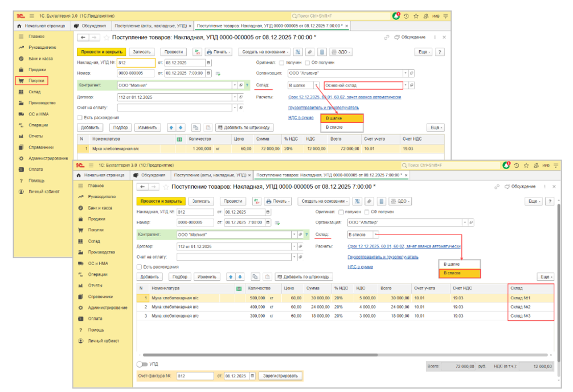Switch to Начальная страница tab in front window
Viewport: 573px width, 392px height.
pyautogui.click(x=101, y=175)
